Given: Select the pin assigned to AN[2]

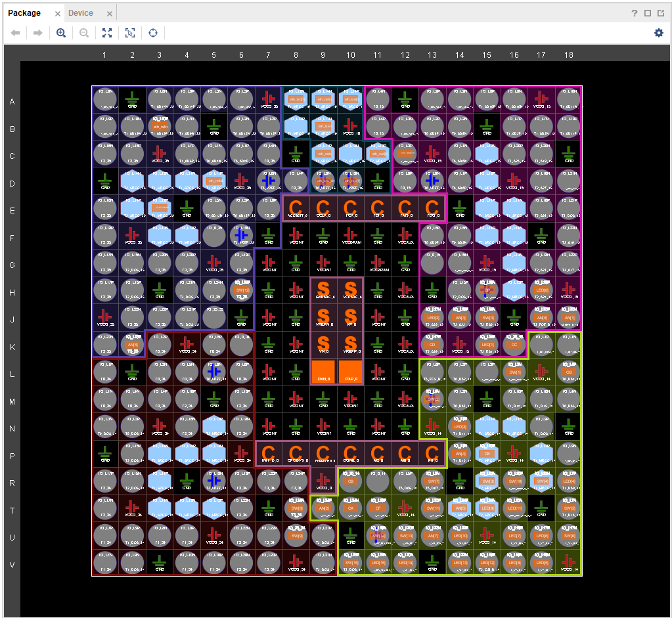Looking at the screenshot, I should tap(323, 508).
